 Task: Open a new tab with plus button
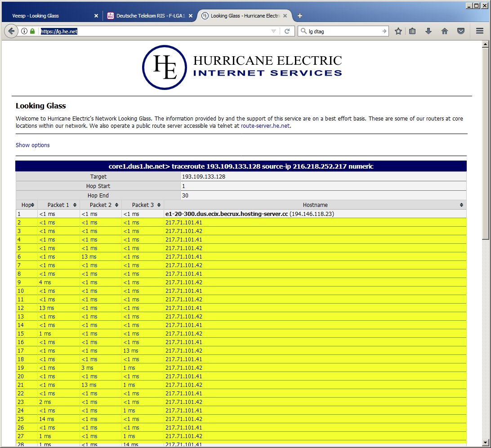299,16
